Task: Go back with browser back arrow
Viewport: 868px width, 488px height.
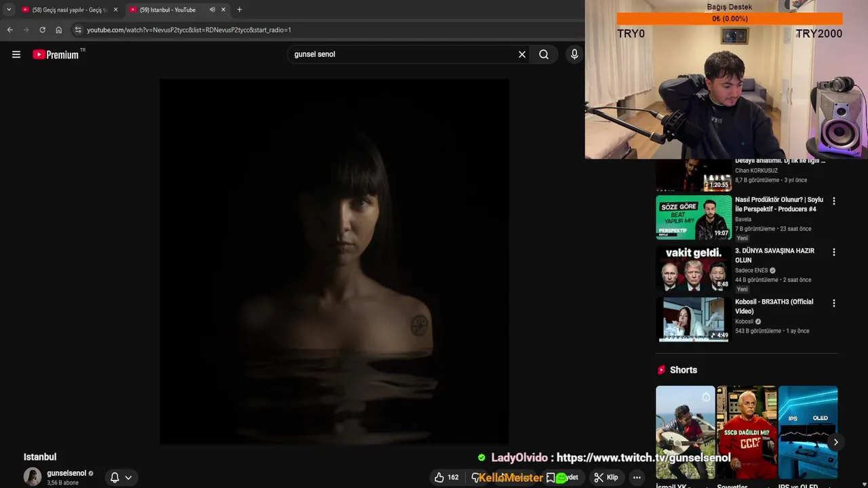Action: (9, 30)
